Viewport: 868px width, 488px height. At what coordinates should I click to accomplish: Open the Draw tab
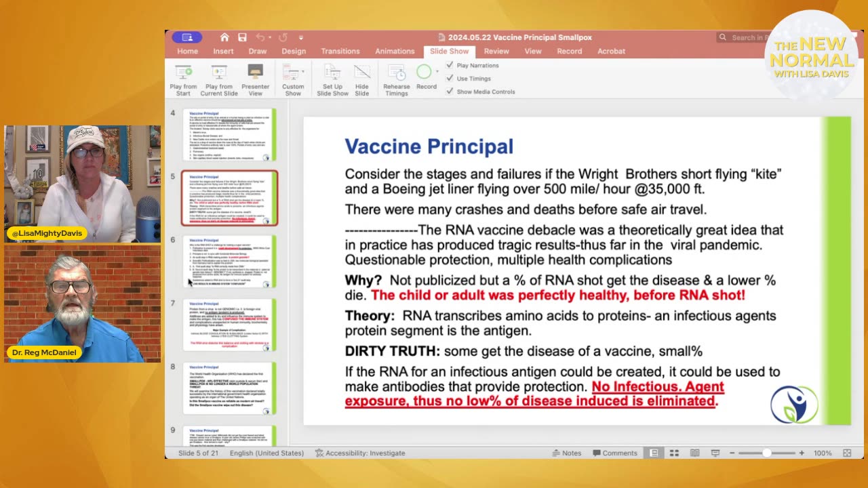(258, 51)
